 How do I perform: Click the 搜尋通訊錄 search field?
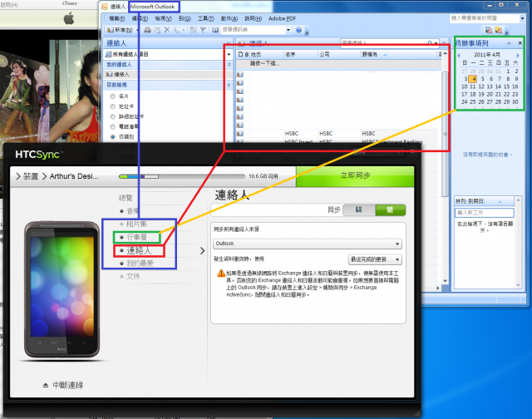click(x=253, y=30)
